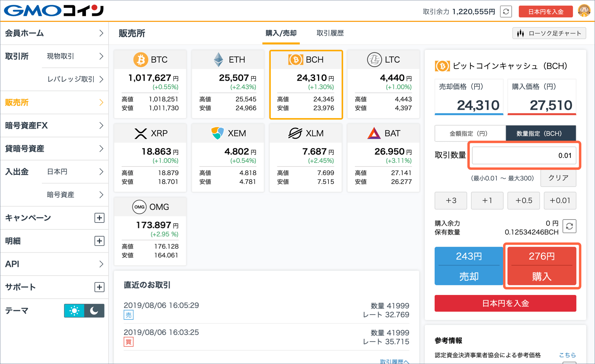
Task: Add +1 to the trade quantity
Action: [487, 201]
